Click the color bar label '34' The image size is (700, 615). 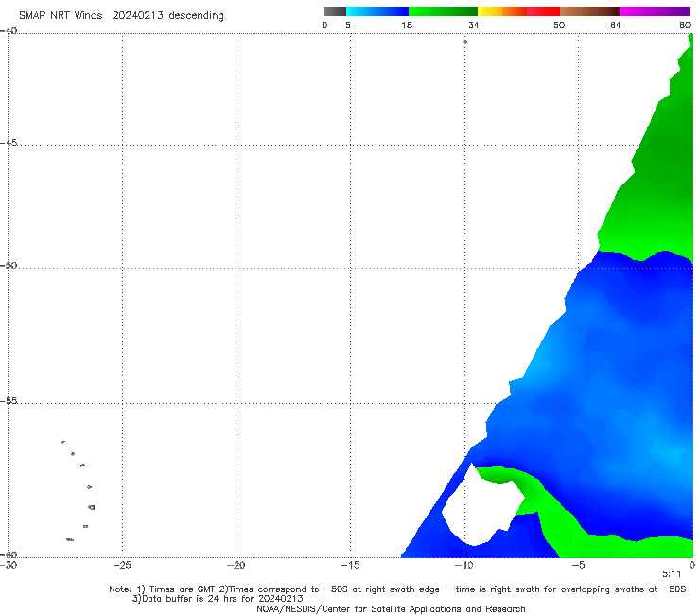pos(474,25)
